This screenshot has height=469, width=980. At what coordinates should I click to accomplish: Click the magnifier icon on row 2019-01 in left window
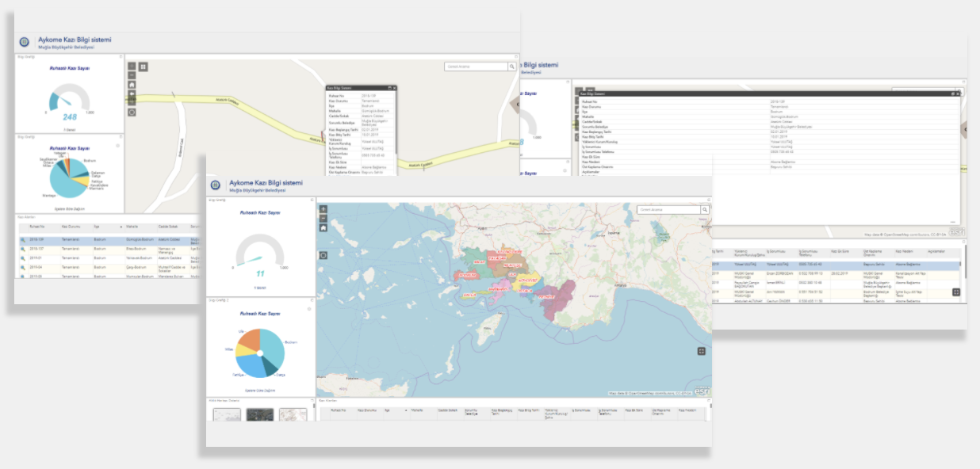pos(24,257)
